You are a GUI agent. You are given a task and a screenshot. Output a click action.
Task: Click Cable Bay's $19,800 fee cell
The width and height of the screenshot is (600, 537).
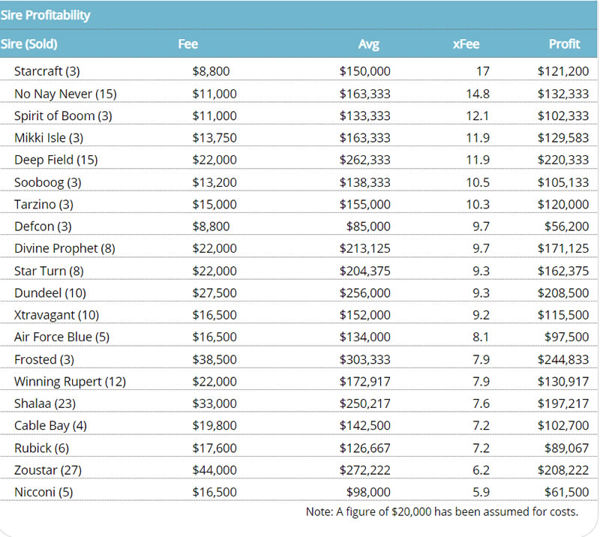pyautogui.click(x=214, y=425)
